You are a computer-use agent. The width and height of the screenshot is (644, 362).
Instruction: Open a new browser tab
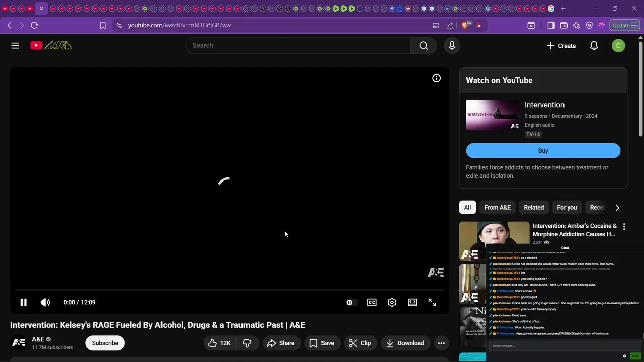563,8
